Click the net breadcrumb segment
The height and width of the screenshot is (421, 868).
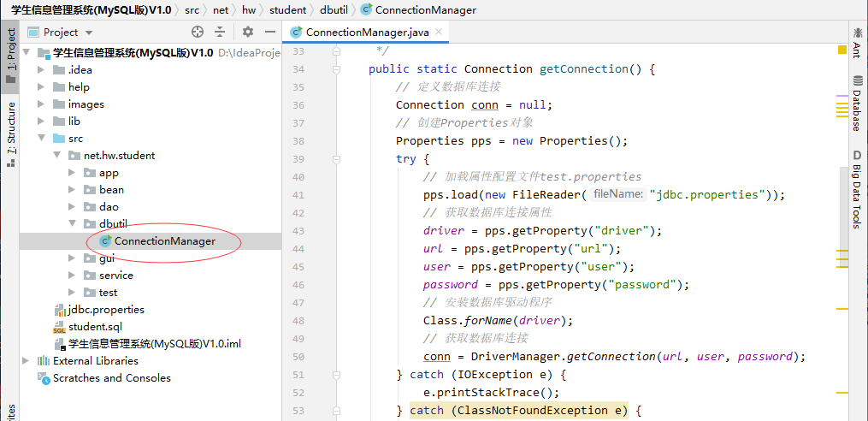221,10
